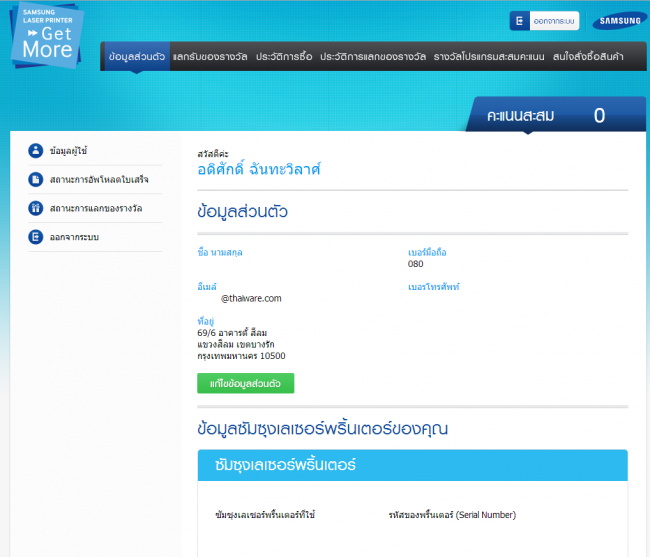650x557 pixels.
Task: Click the ข้อมูลซัมซุงเลเซอร์พริ้นเตอร์ของคุณ heading
Action: tap(323, 429)
